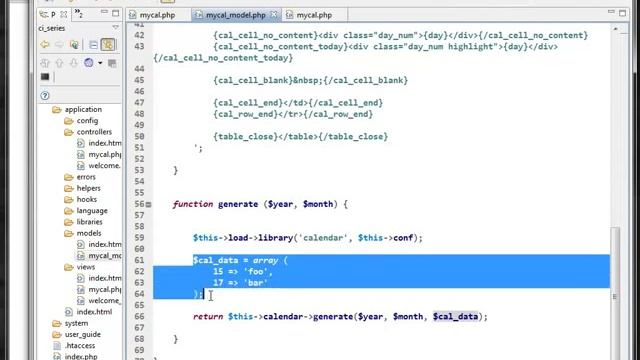Open the hooks folder
This screenshot has height=360, width=640.
pos(87,200)
